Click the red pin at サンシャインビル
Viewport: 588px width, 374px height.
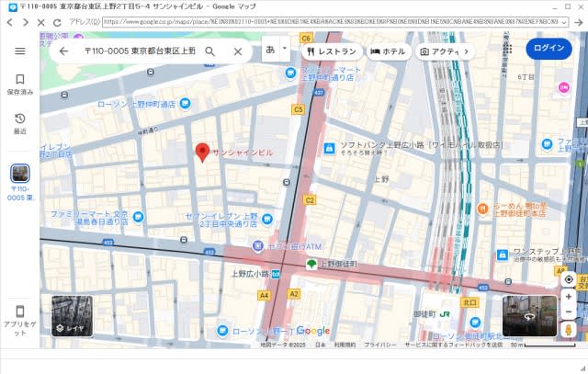coord(202,153)
